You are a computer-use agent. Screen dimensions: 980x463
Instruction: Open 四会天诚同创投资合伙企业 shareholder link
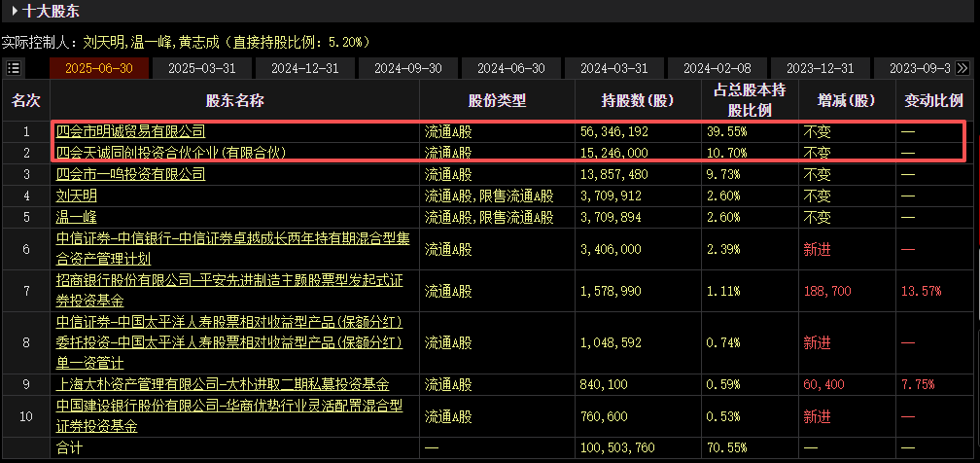171,153
